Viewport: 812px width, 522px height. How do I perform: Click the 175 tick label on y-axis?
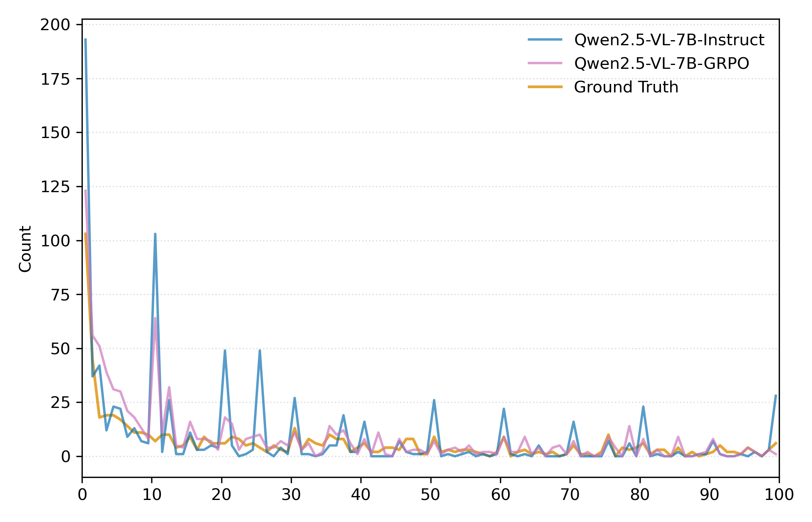(x=55, y=79)
